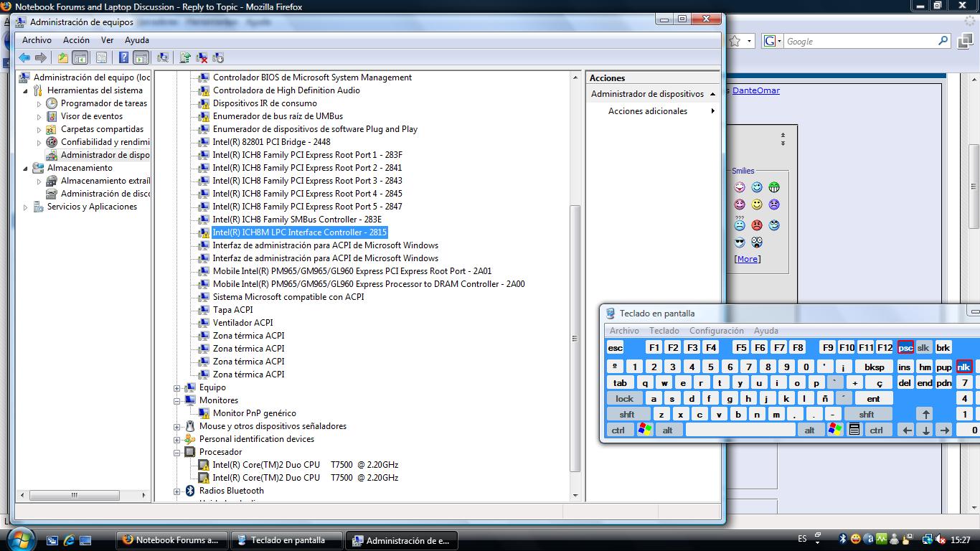Select Administrador de dispositivos in the left tree
The width and height of the screenshot is (980, 551).
point(105,155)
